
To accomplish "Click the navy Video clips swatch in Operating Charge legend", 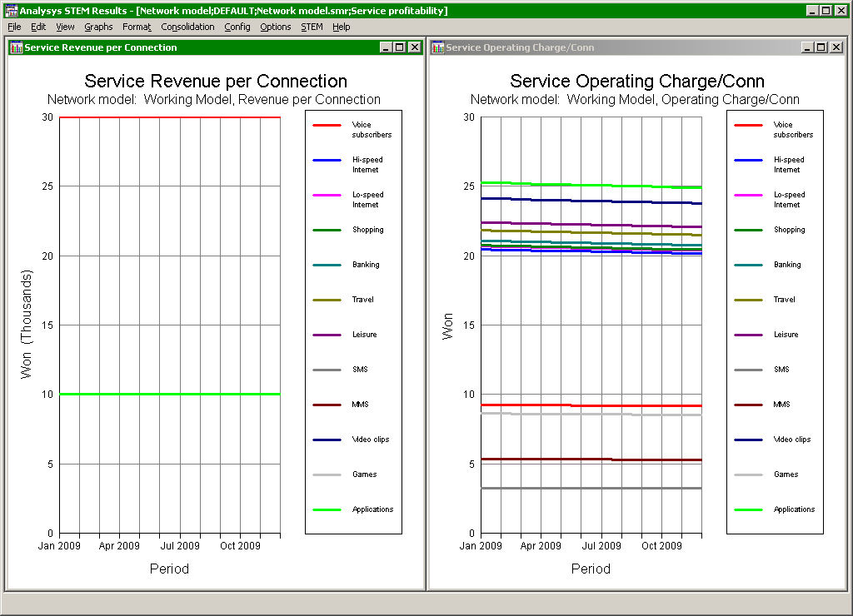I will 749,440.
